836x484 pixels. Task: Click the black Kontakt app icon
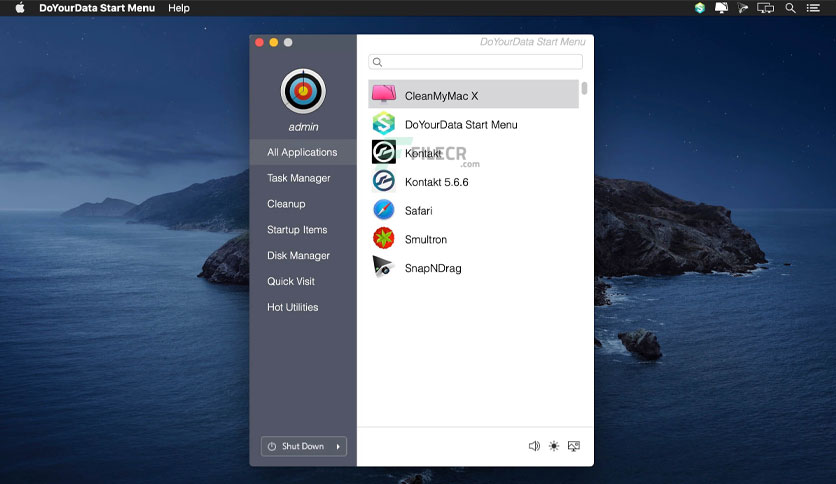[x=384, y=152]
